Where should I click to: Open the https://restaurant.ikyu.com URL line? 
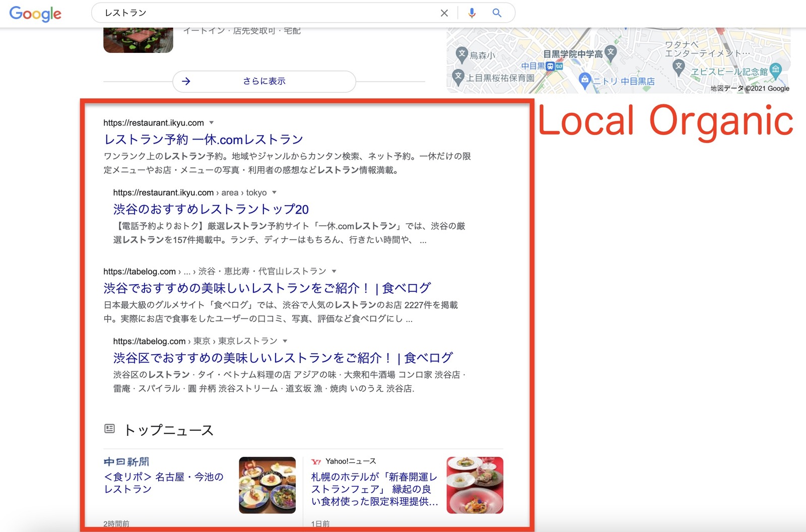154,122
